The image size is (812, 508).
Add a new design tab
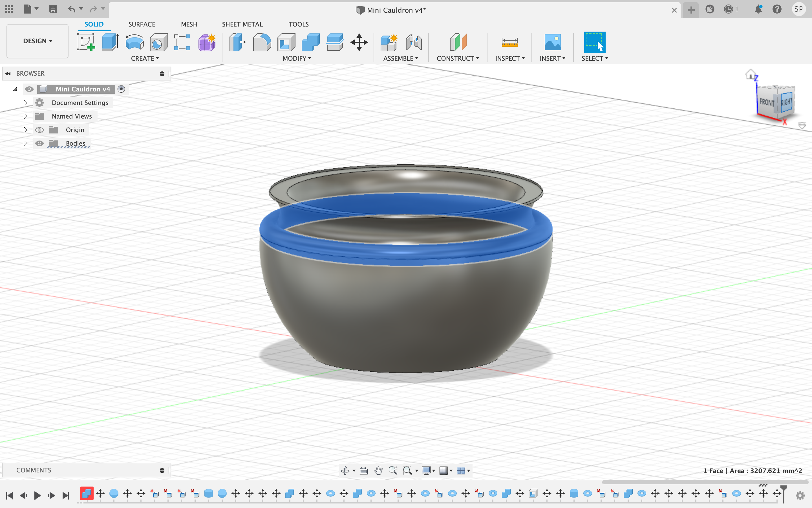[x=690, y=10]
